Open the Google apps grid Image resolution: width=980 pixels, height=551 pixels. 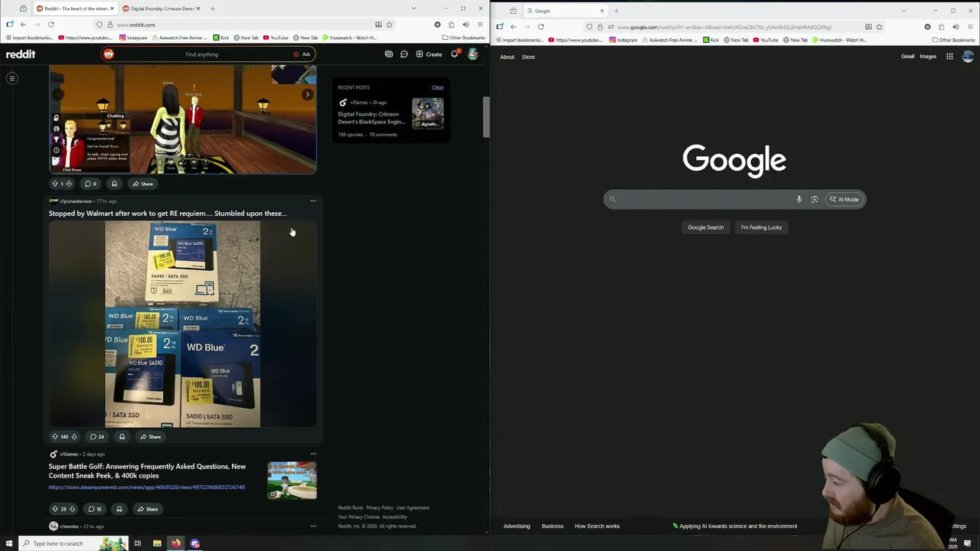[949, 56]
